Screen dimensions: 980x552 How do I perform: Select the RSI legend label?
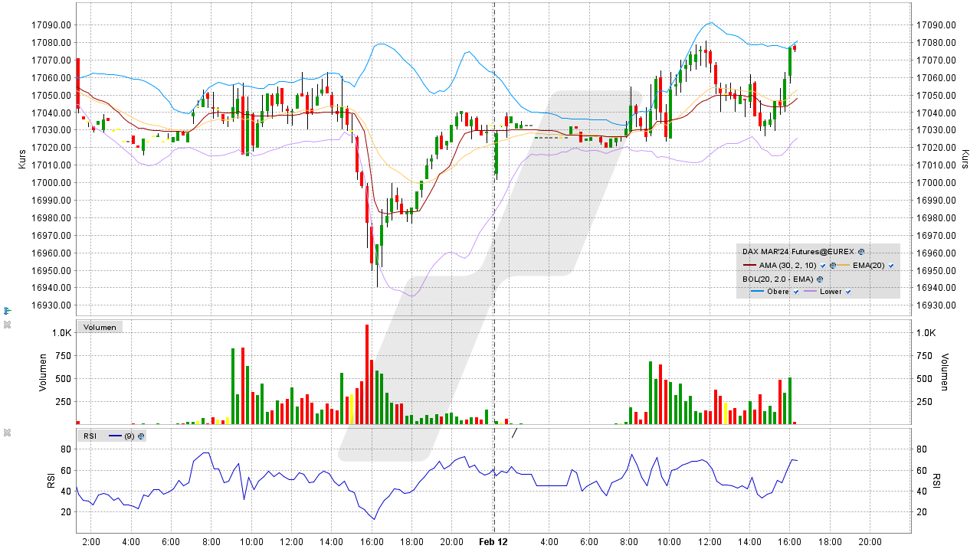pyautogui.click(x=90, y=436)
